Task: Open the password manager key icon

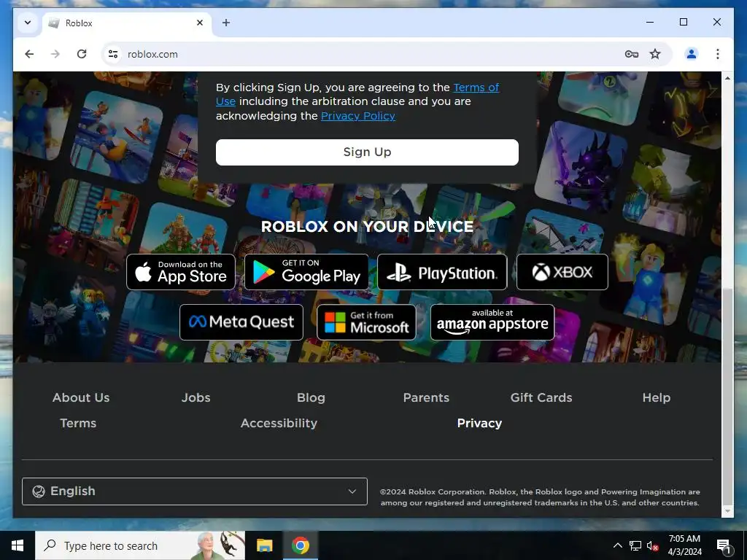Action: tap(631, 54)
